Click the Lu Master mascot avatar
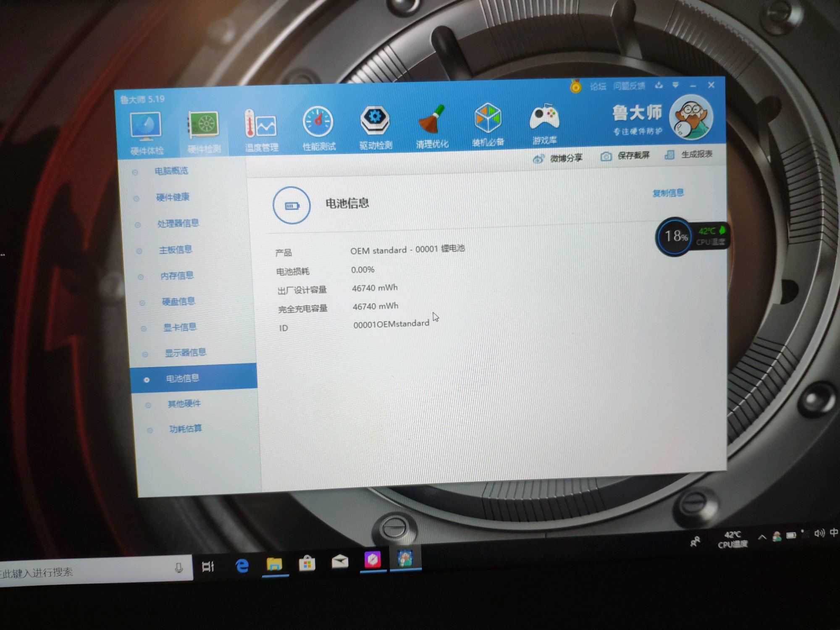 (691, 118)
